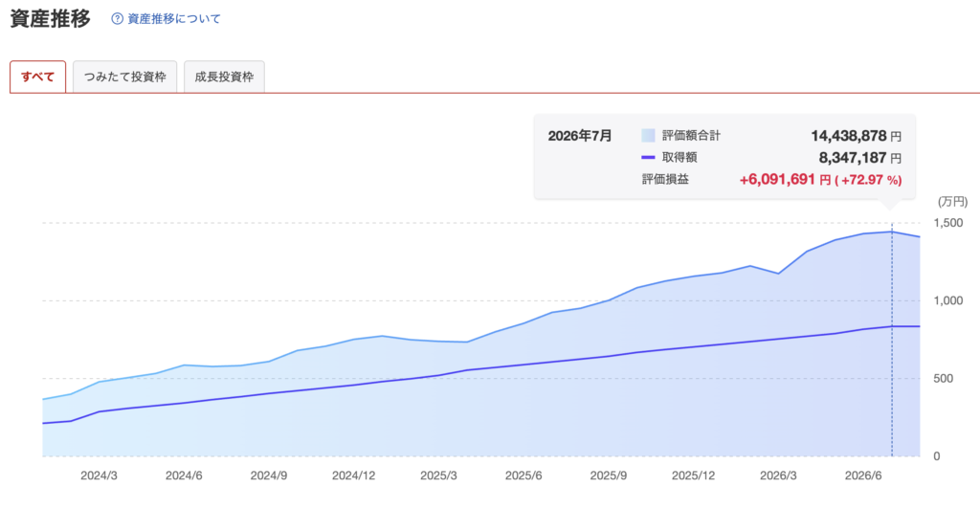Screen dimensions: 980x509
Task: Click the 評価損益 label in tooltip
Action: [665, 179]
